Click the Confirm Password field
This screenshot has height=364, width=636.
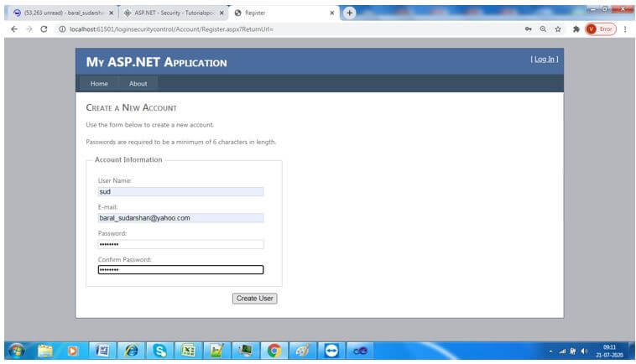point(180,270)
